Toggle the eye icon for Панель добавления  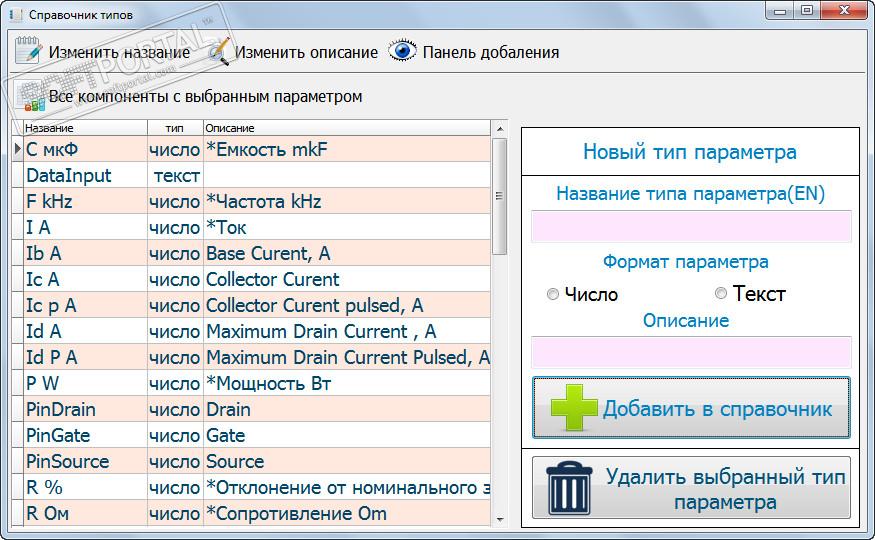pyautogui.click(x=402, y=51)
